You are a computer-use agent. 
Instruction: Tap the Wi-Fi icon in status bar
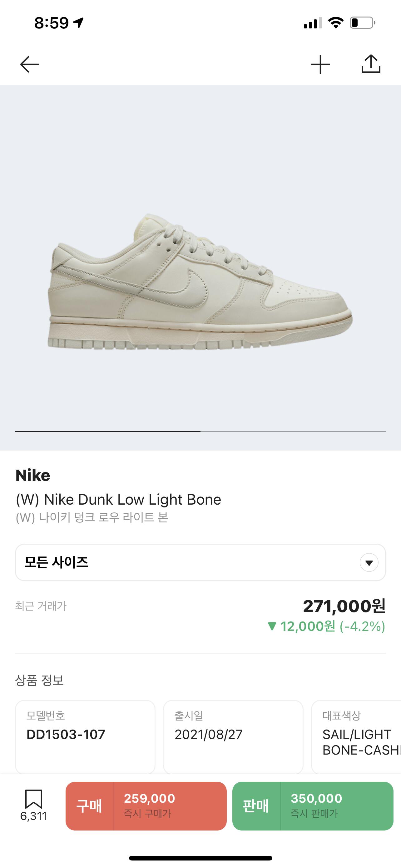(x=335, y=23)
